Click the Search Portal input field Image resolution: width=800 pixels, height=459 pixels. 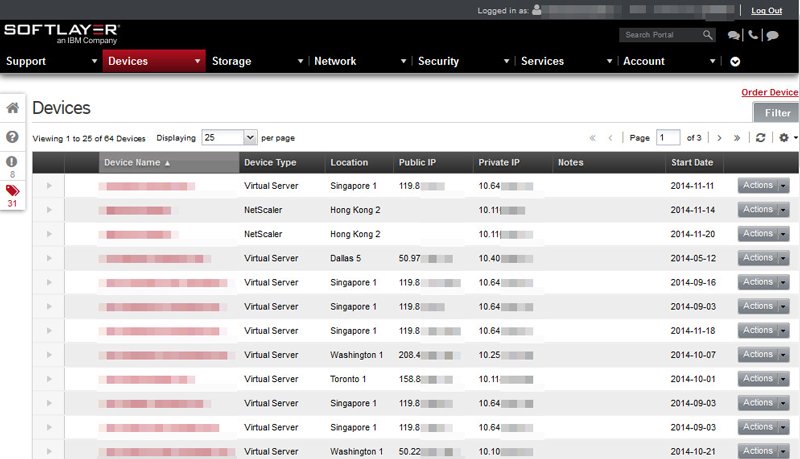[x=661, y=35]
